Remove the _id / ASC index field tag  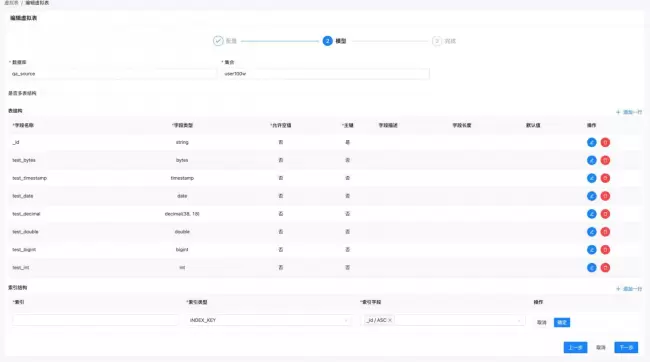point(390,320)
